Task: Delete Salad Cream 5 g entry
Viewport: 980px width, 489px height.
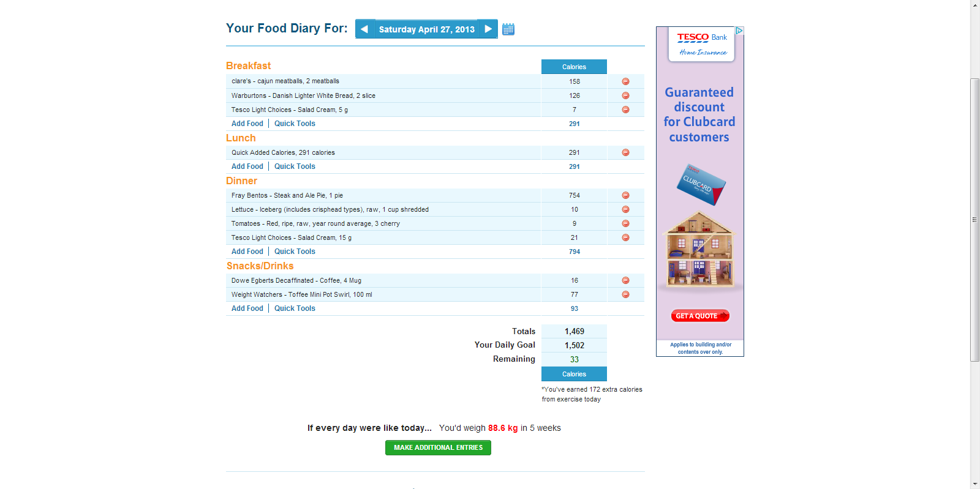Action: tap(625, 110)
